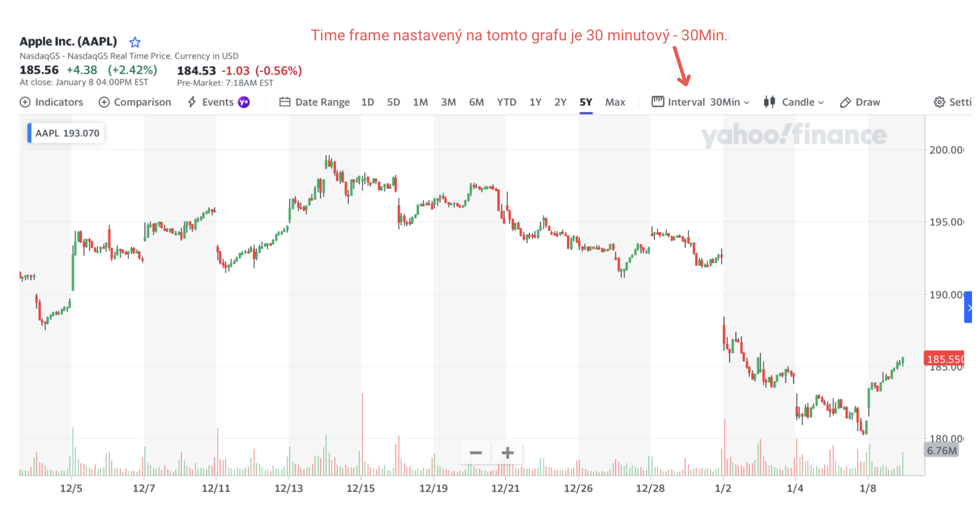This screenshot has height=511, width=980.
Task: Click the 1M range button
Action: 420,102
